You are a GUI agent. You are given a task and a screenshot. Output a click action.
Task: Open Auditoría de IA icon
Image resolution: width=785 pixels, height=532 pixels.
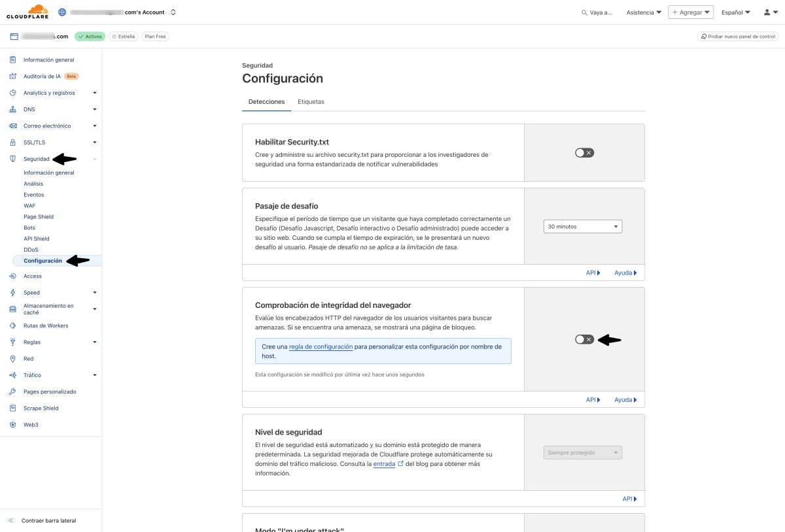12,76
